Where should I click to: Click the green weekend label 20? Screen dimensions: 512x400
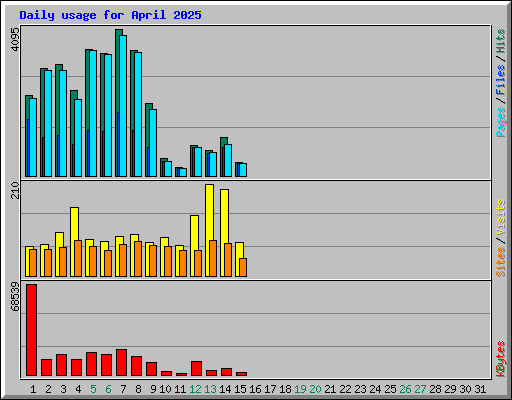pyautogui.click(x=315, y=389)
